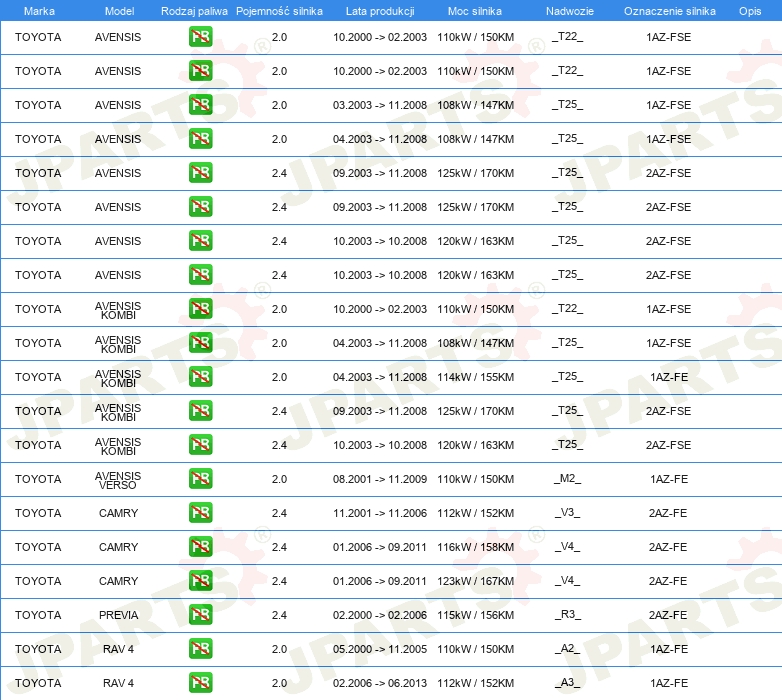Click fuel icon of CAMRY 112kW / 152KM row
This screenshot has width=782, height=700.
point(200,512)
